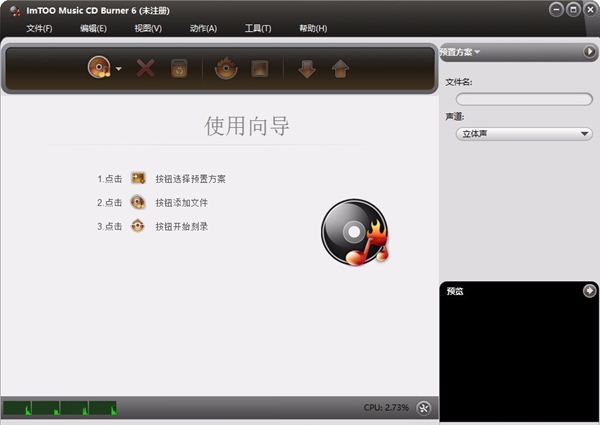Move item down with down arrow
Viewport: 600px width, 425px height.
coord(307,69)
